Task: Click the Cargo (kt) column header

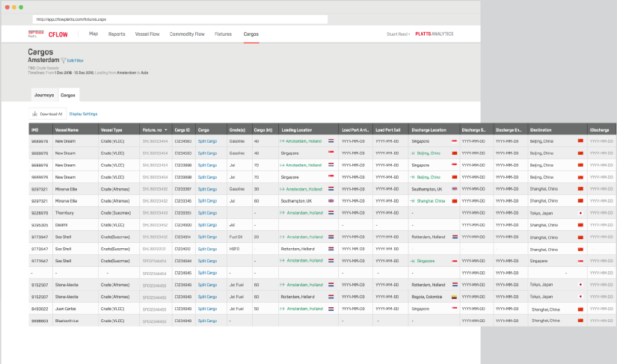Action: tap(265, 130)
